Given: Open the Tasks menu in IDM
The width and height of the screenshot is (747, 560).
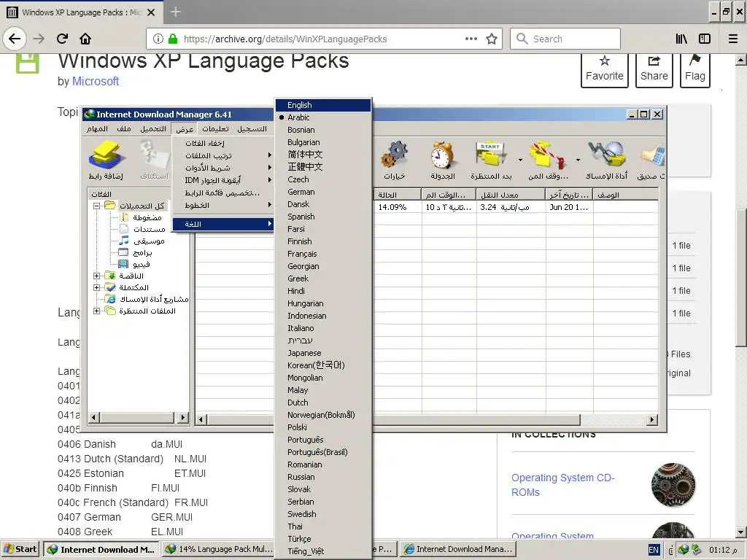Looking at the screenshot, I should (x=97, y=128).
